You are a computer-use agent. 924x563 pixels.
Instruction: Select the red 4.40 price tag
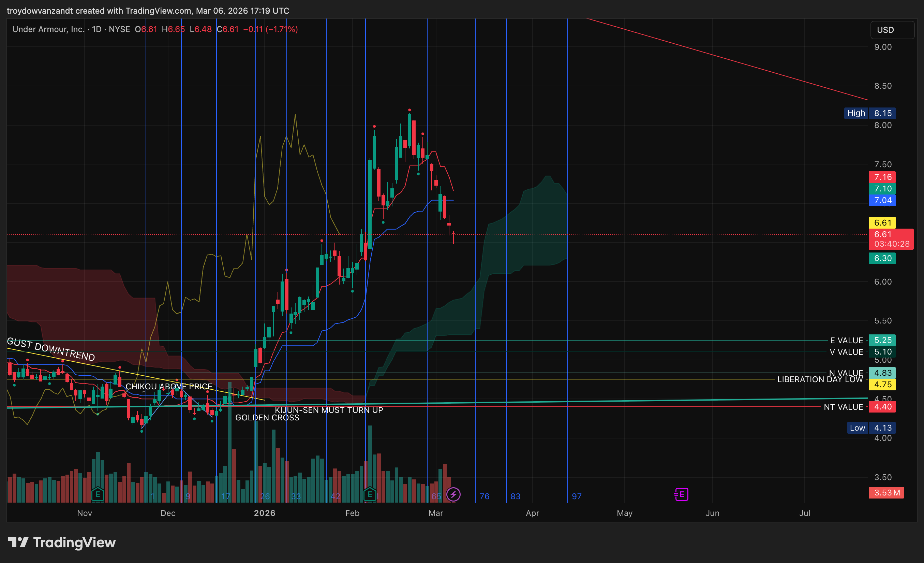point(882,407)
